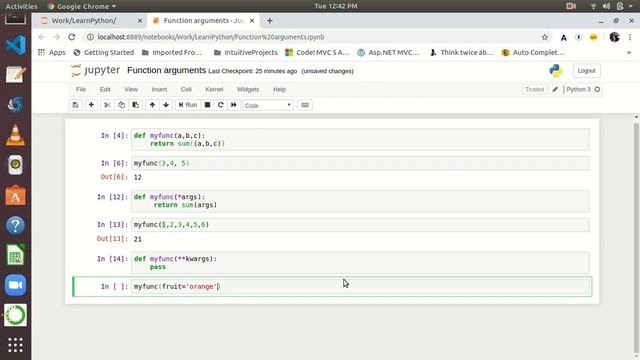The height and width of the screenshot is (360, 640).
Task: Open the Apps bookmarks shortcut
Action: coord(51,52)
